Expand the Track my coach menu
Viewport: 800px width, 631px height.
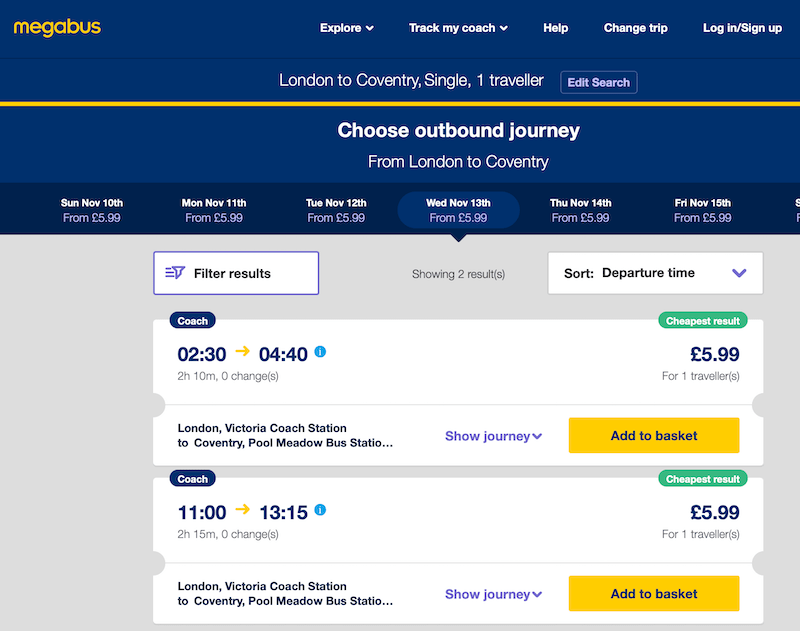[458, 28]
